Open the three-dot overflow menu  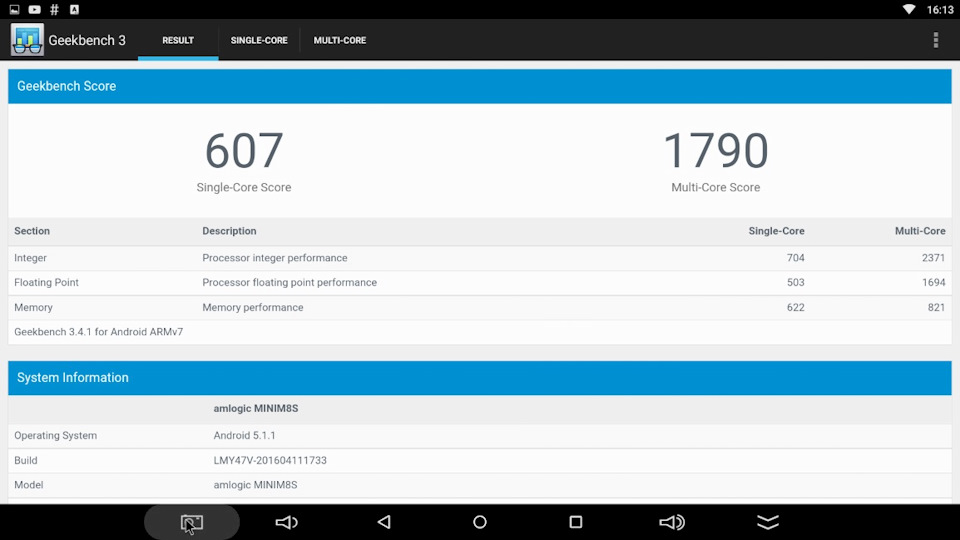click(936, 40)
